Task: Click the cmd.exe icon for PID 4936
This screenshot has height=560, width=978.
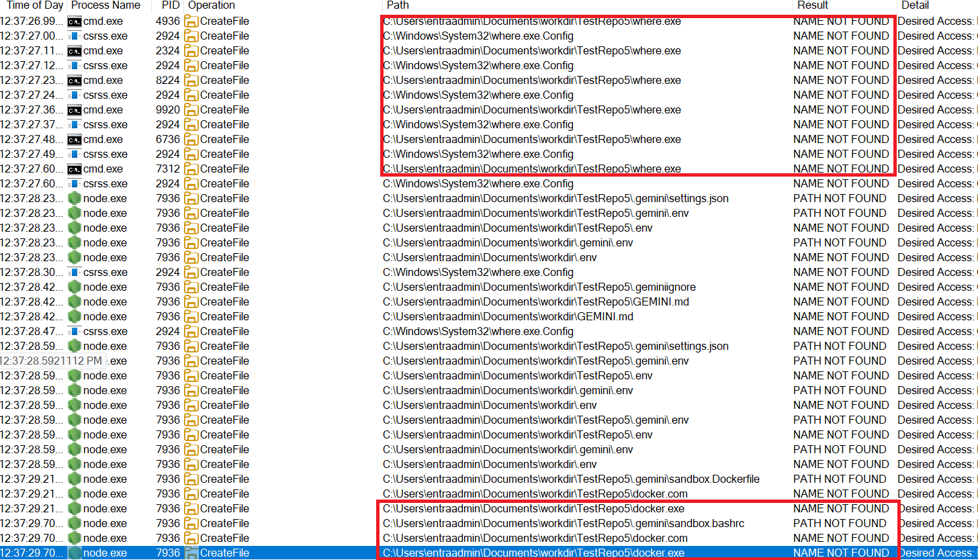Action: click(x=75, y=21)
